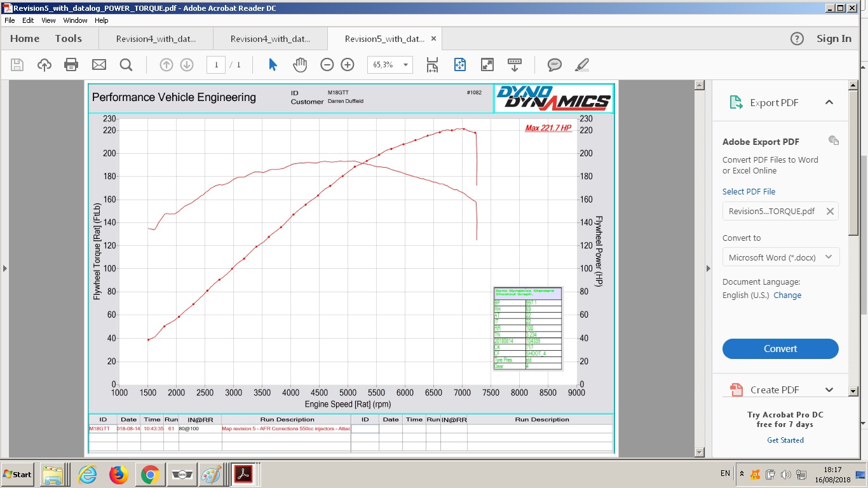Click the Save file icon
This screenshot has width=868, height=488.
tap(17, 65)
